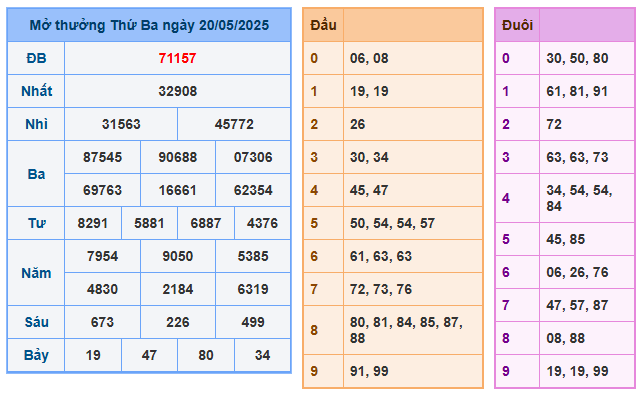
Task: Select Đuôi values '06, 26, 76'
Action: pos(577,272)
